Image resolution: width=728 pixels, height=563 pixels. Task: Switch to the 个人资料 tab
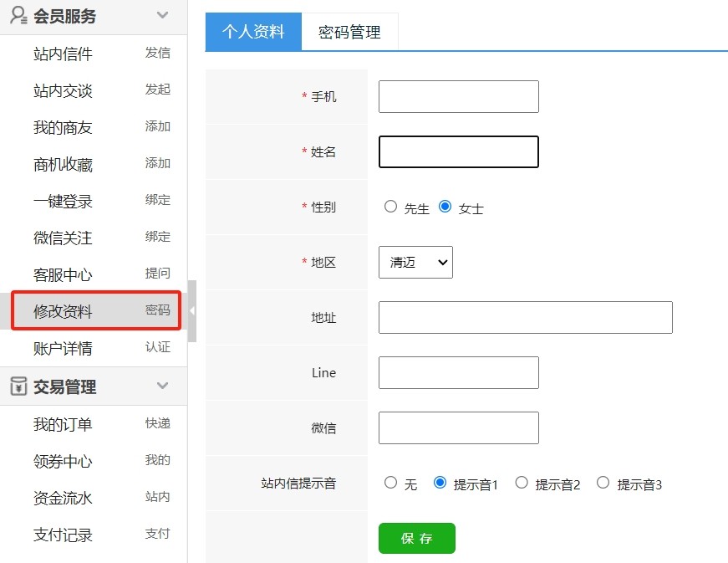pos(253,32)
